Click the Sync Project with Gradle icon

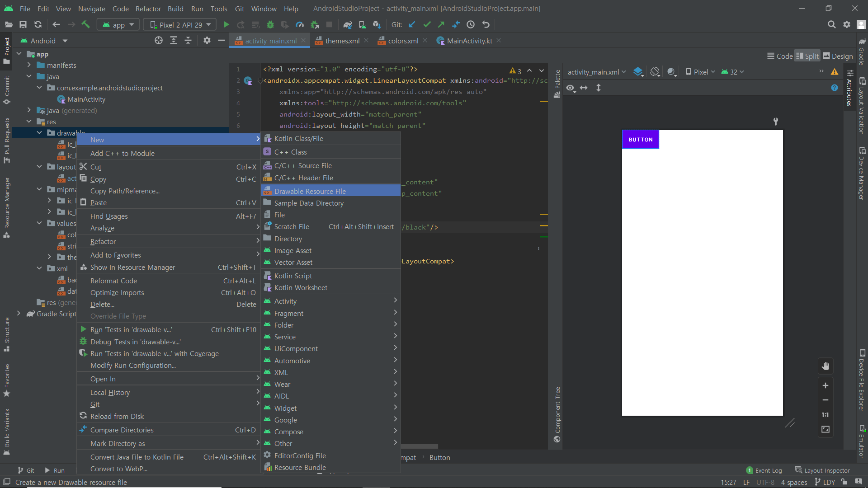(347, 25)
